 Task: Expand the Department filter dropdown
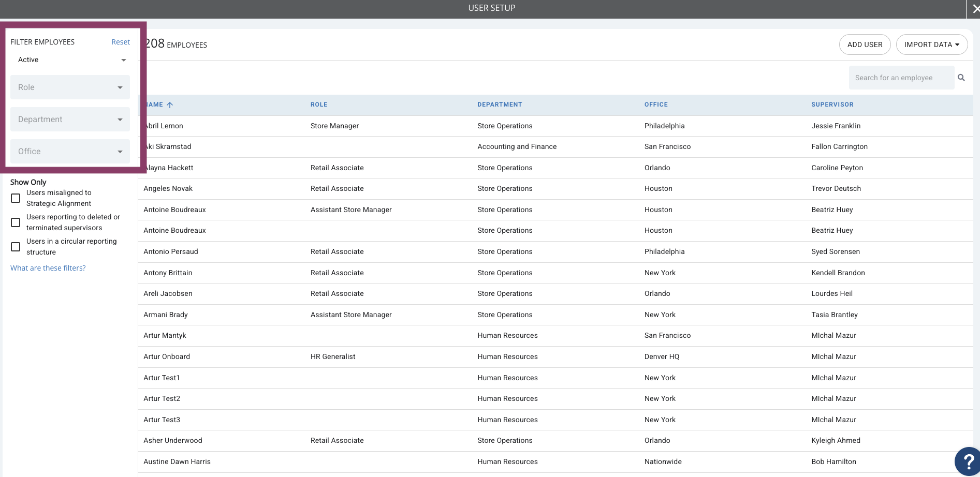point(70,120)
